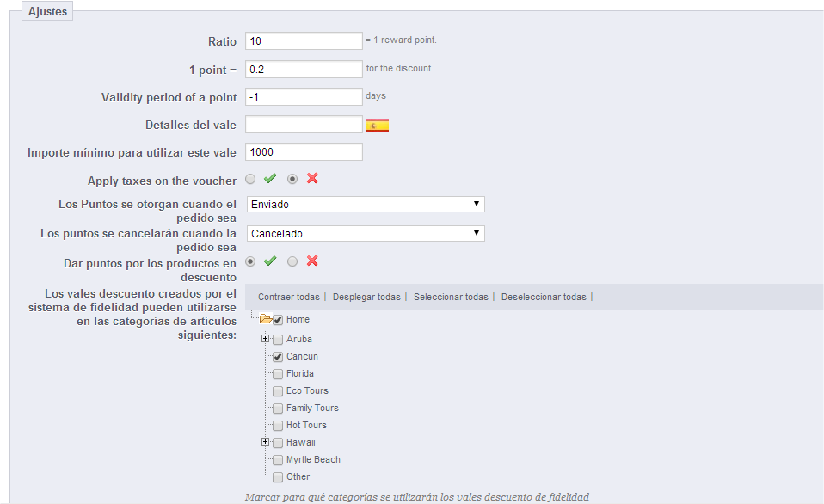Expand the Hawaii category plus icon
The width and height of the screenshot is (824, 504).
[266, 442]
